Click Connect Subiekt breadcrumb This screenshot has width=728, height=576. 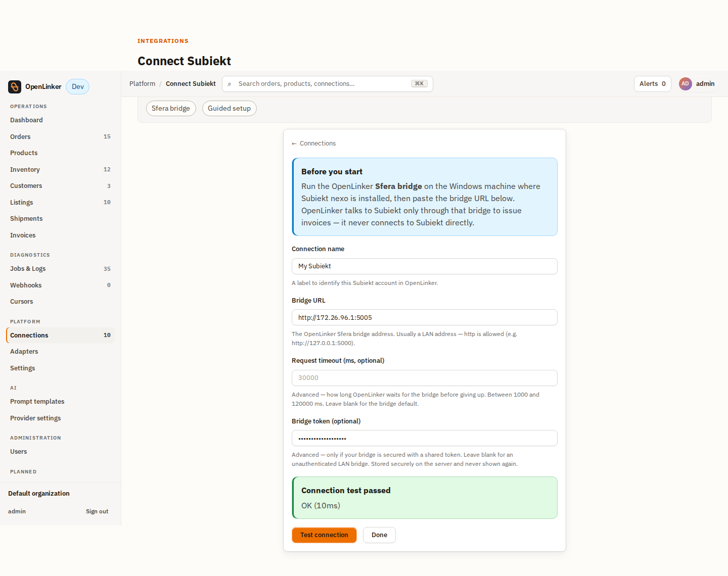click(x=191, y=84)
